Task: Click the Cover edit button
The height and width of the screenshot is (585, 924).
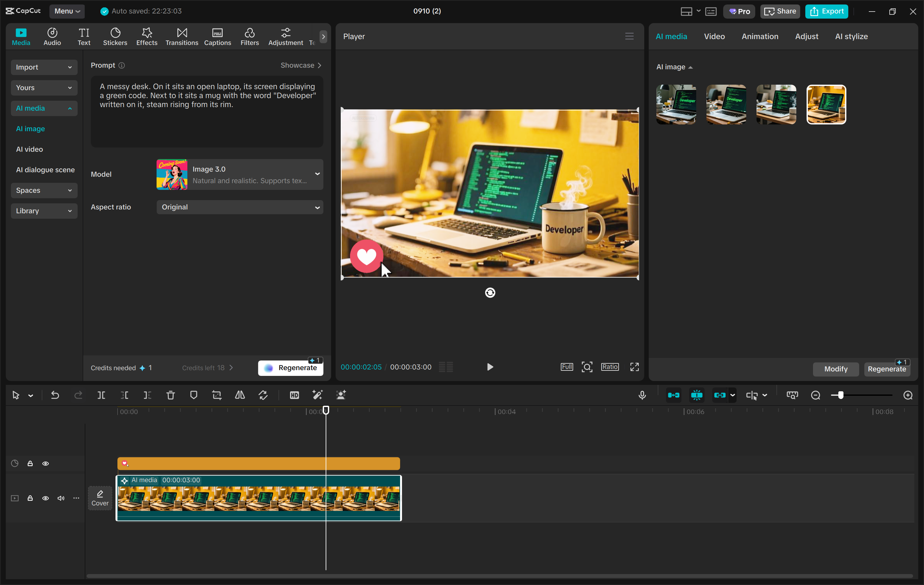Action: [100, 498]
